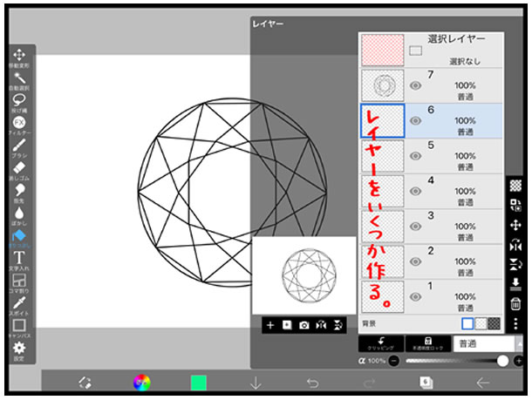
Task: Open the three-dot layer options menu
Action: pos(515,323)
